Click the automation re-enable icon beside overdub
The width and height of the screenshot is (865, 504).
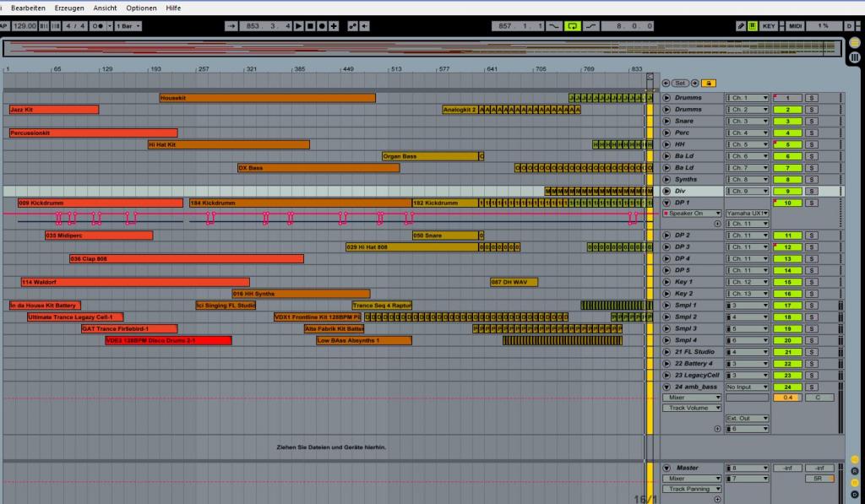(352, 26)
